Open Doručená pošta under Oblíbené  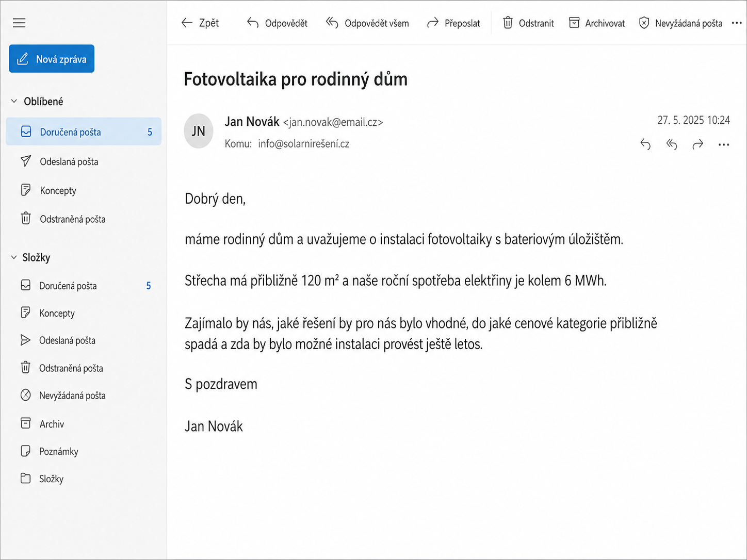84,131
